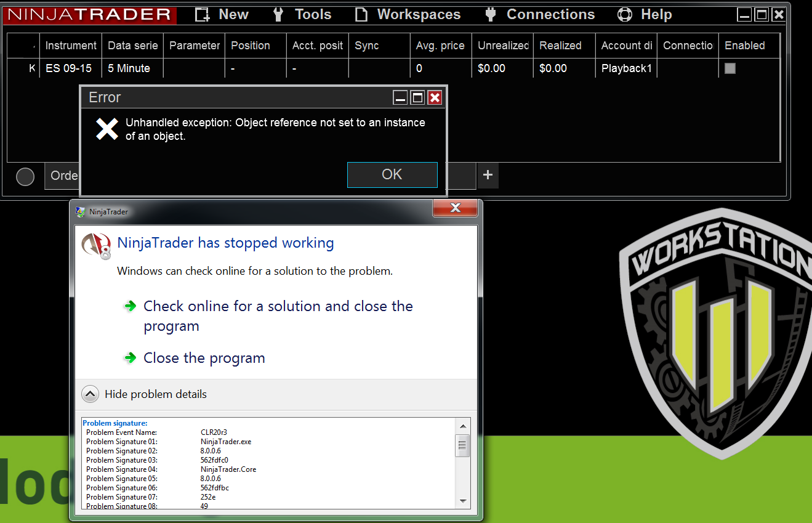Click the Realized column header

565,46
